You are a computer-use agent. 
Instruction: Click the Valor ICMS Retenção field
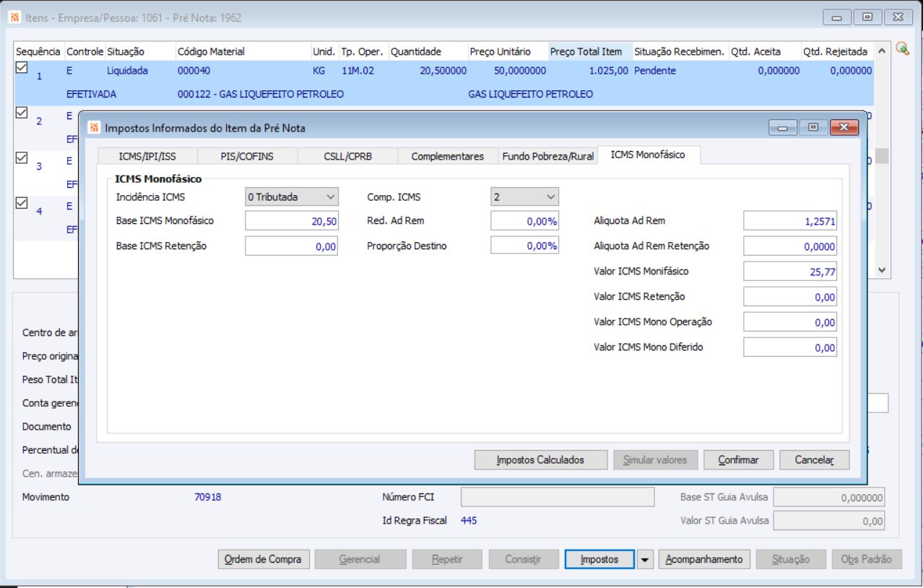click(790, 297)
